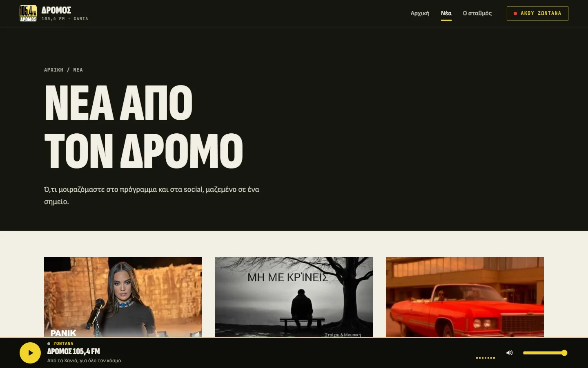The image size is (588, 368).
Task: Click the ΔΡΟΜΟΣ 105,4 FM player title
Action: point(73,351)
